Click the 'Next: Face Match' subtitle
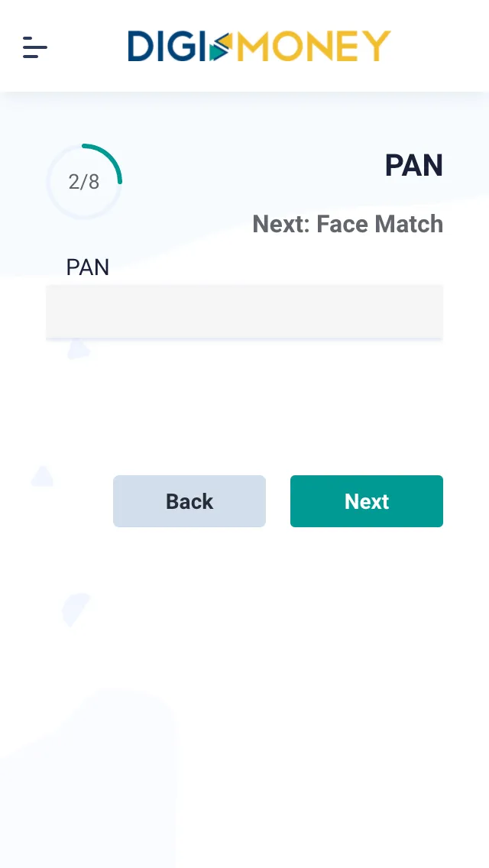489x868 pixels. [348, 224]
